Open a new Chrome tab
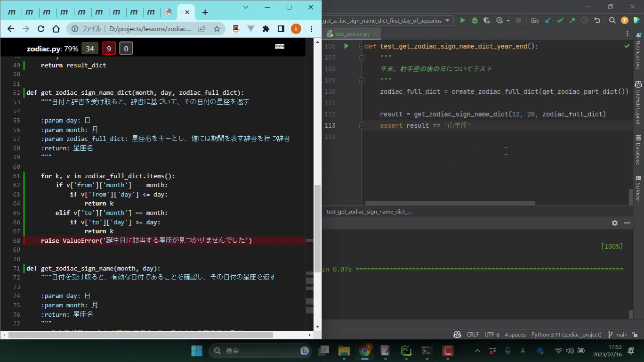This screenshot has height=362, width=644. coord(205,12)
